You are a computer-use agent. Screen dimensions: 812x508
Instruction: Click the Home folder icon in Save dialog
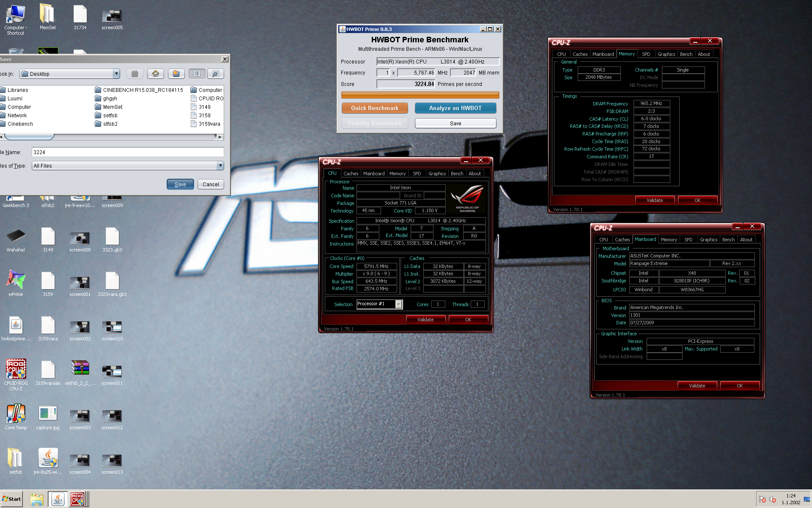point(156,74)
